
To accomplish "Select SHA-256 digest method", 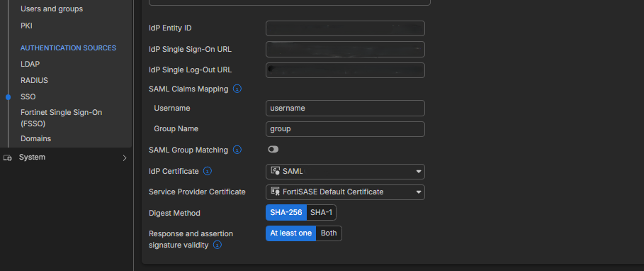I will pos(286,213).
